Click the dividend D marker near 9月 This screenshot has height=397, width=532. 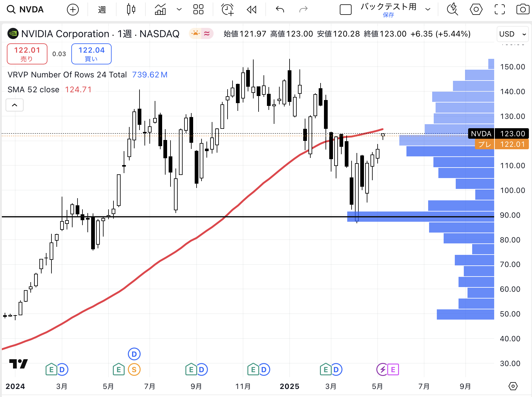(202, 369)
